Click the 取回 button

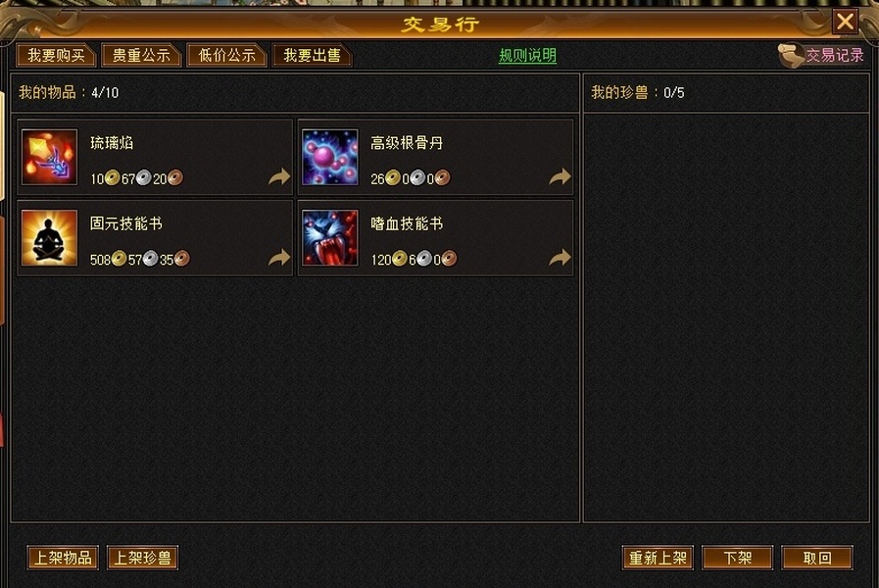coord(817,558)
